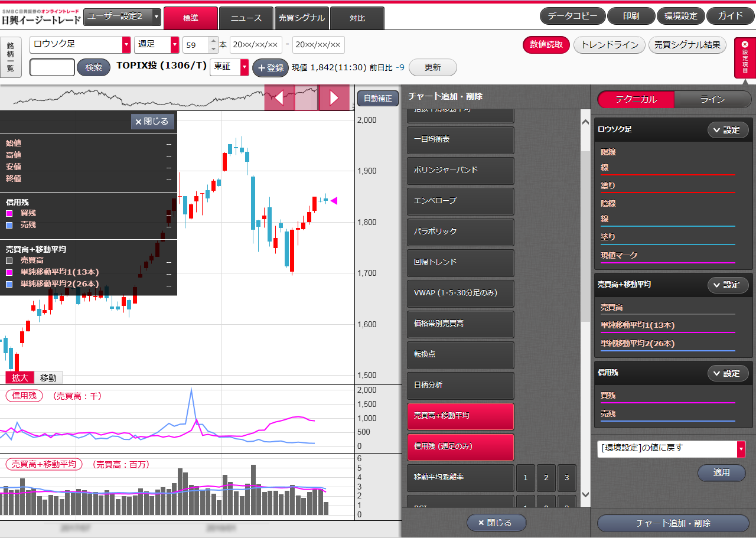Switch to the ライン tab
The image size is (756, 538).
712,99
